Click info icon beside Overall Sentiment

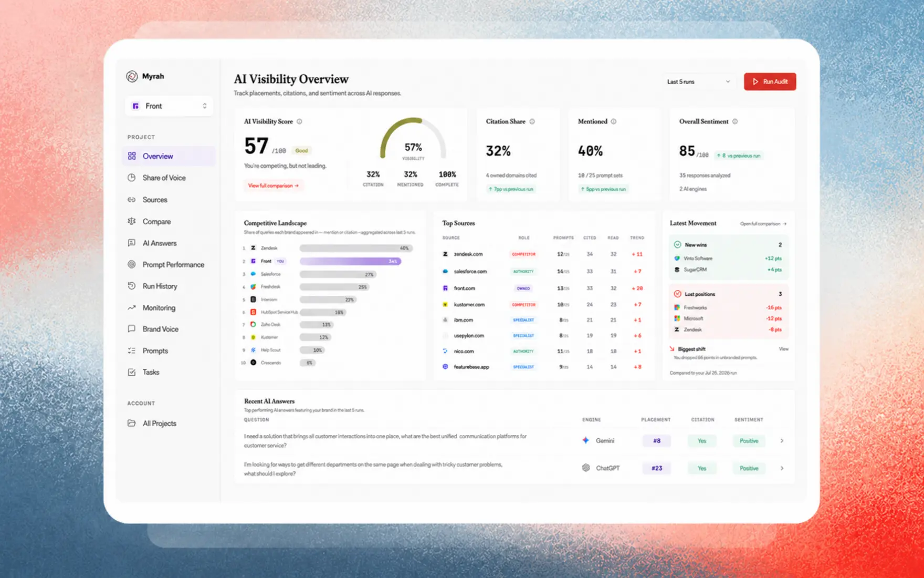pos(735,121)
